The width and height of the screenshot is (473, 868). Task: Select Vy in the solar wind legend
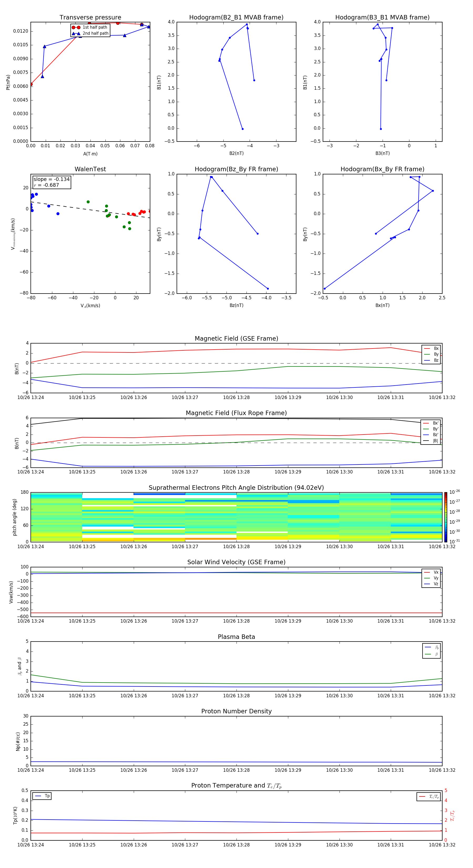(431, 578)
